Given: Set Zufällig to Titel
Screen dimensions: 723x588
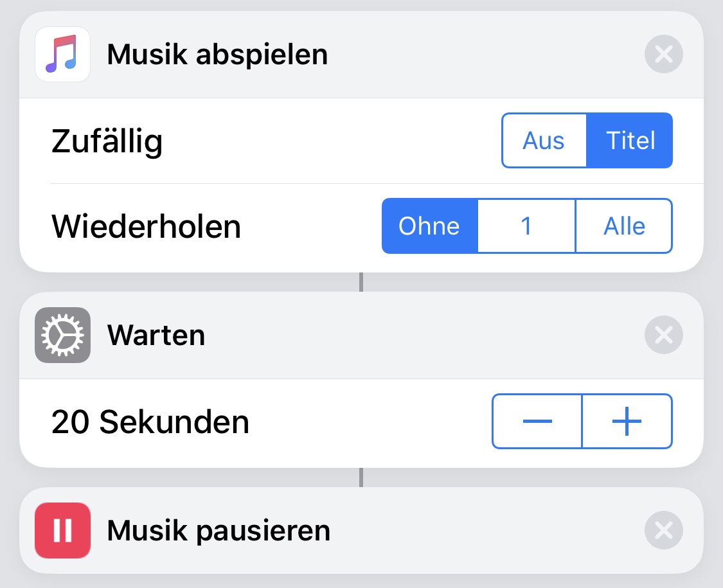Looking at the screenshot, I should [630, 141].
